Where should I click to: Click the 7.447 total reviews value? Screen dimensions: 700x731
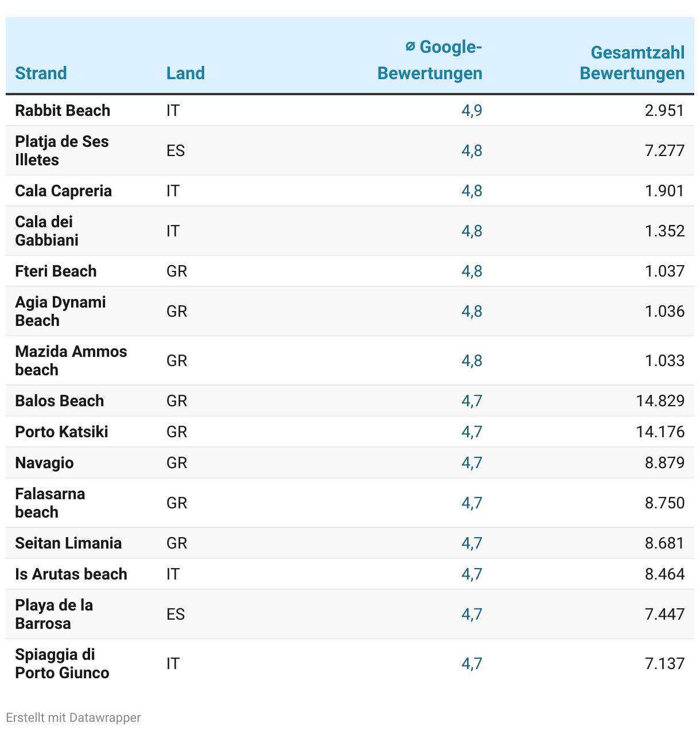[664, 615]
